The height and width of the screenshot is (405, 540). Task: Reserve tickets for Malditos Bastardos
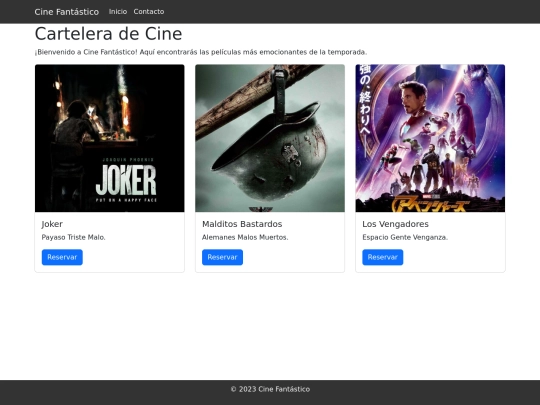point(222,257)
